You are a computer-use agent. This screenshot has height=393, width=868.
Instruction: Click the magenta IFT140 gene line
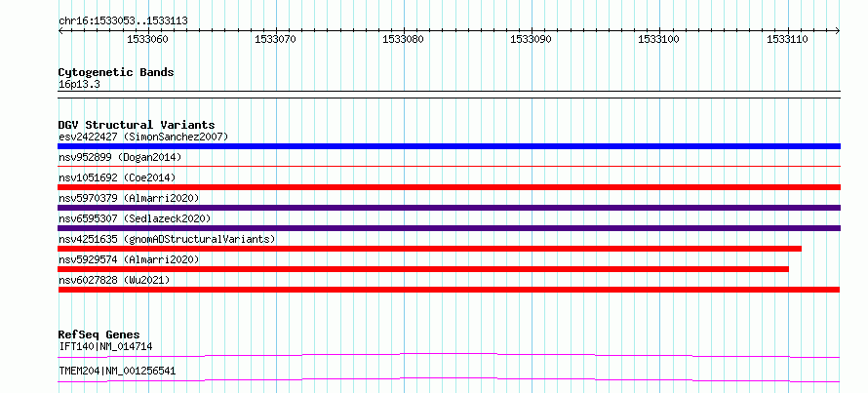449,355
